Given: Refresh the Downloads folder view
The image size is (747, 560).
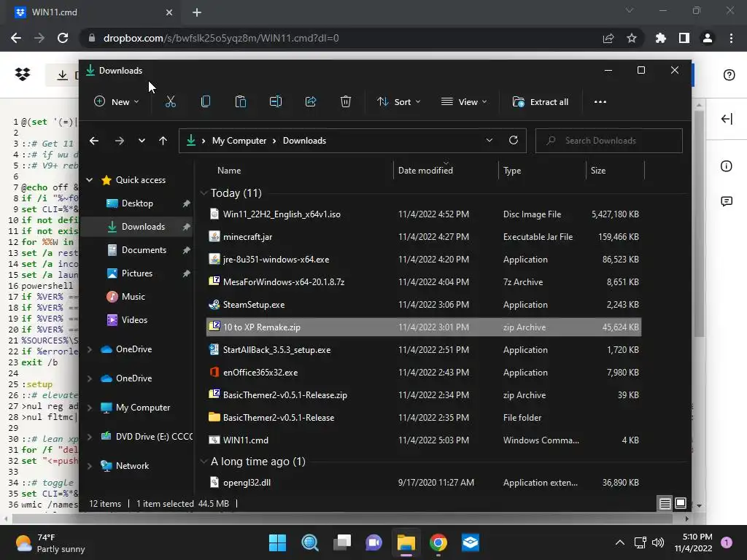Looking at the screenshot, I should 513,141.
